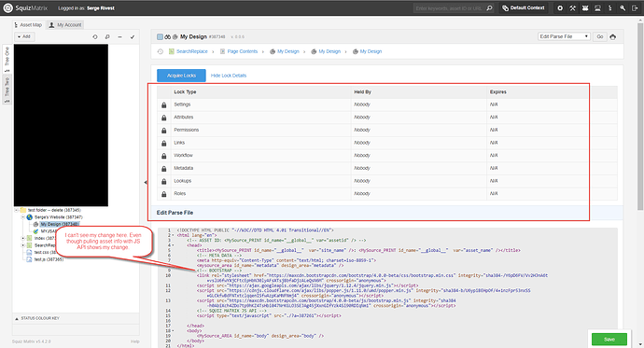Viewport: 644px width, 348px height.
Task: Click the Hide Lock Details link
Action: click(x=229, y=76)
